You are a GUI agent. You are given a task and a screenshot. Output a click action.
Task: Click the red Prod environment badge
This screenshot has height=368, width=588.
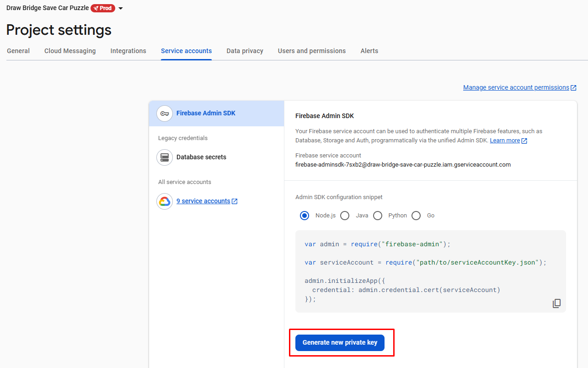[102, 8]
